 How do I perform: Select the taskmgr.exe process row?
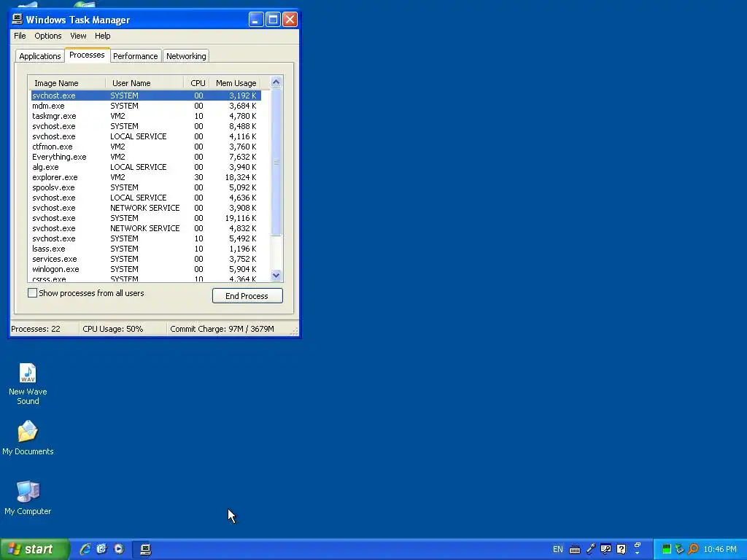146,116
